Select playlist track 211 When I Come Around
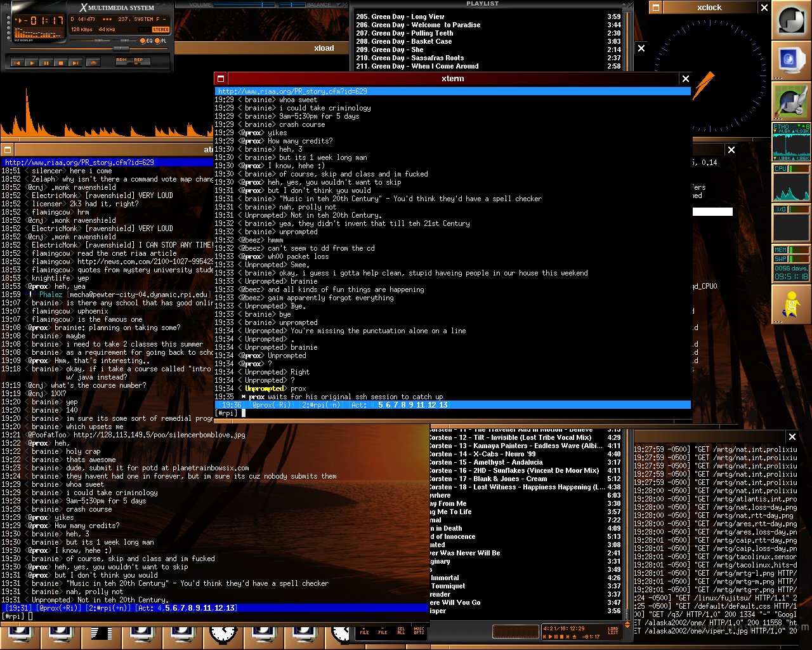This screenshot has width=812, height=650. tap(488, 66)
